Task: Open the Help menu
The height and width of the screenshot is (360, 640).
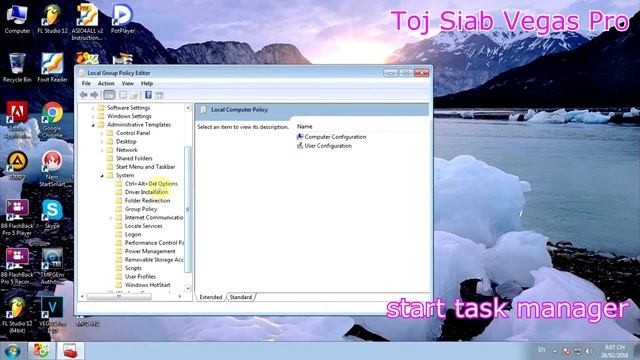Action: (147, 83)
